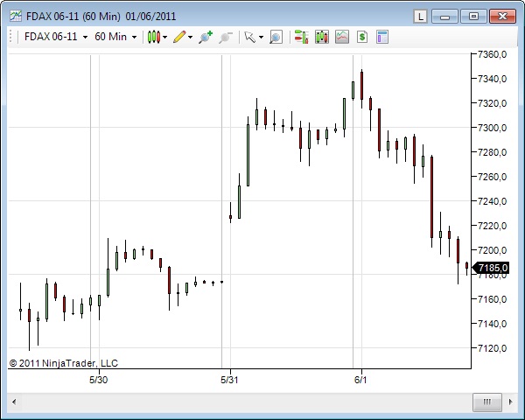
Task: Click the horizontal scrollbar right arrow
Action: pyautogui.click(x=511, y=402)
